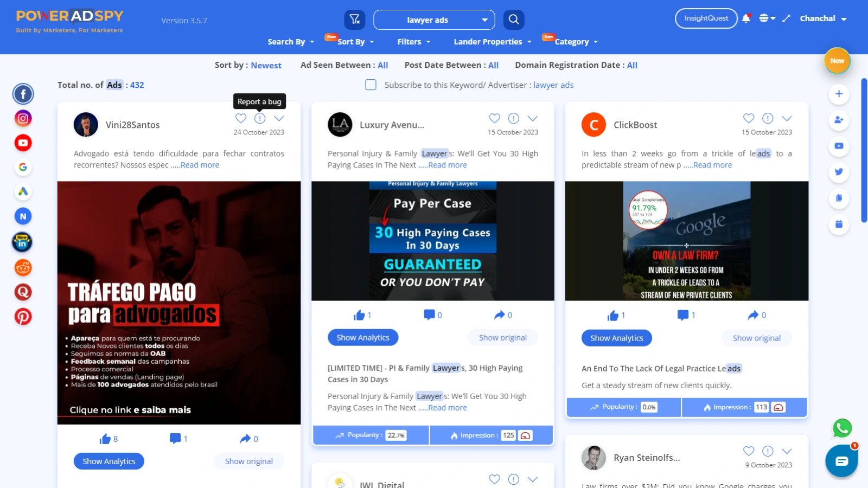Report a bug on Vini28Santos ad

(x=260, y=118)
